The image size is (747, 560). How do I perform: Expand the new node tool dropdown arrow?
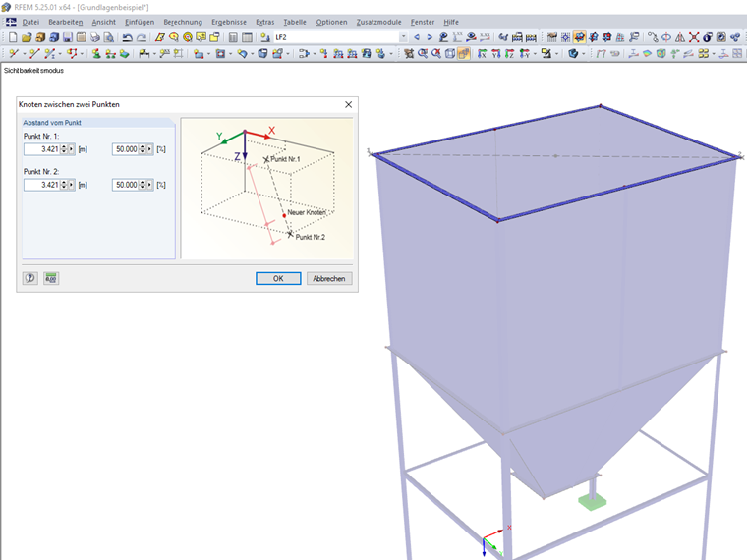[x=25, y=53]
